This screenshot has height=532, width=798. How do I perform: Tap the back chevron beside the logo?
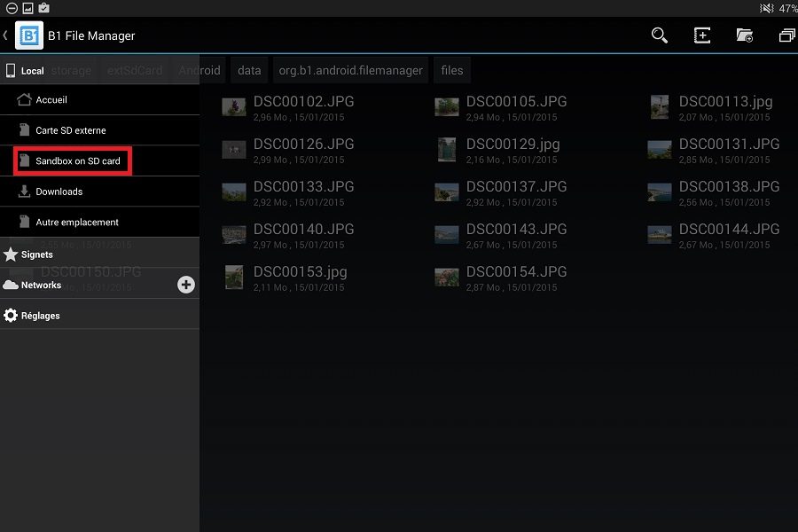click(5, 35)
